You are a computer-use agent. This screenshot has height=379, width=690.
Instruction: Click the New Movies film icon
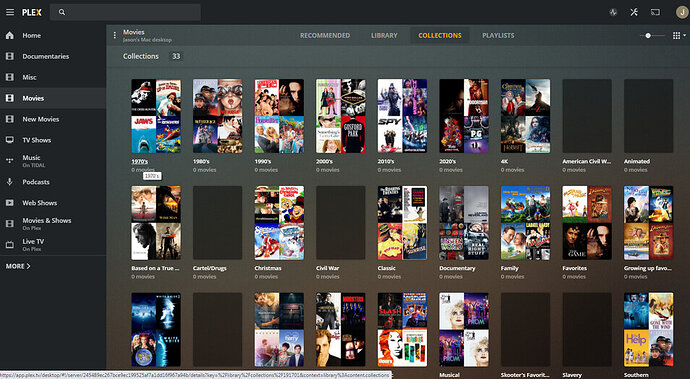point(10,119)
